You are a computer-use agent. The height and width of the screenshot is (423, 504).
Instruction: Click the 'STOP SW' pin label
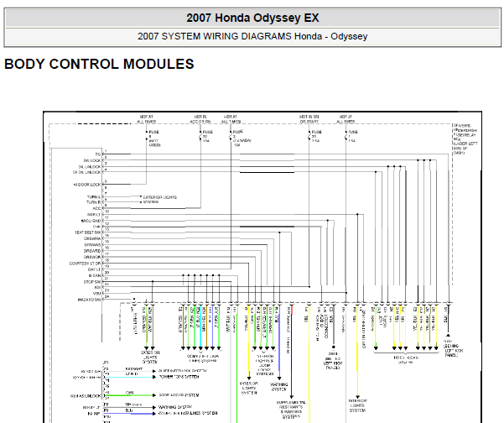tap(92, 282)
